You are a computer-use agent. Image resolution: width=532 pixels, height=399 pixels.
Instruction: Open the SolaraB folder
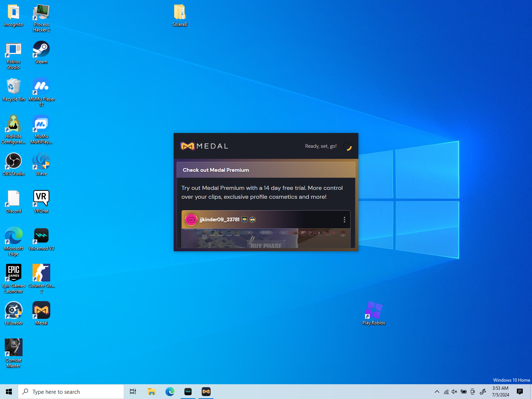click(x=180, y=16)
